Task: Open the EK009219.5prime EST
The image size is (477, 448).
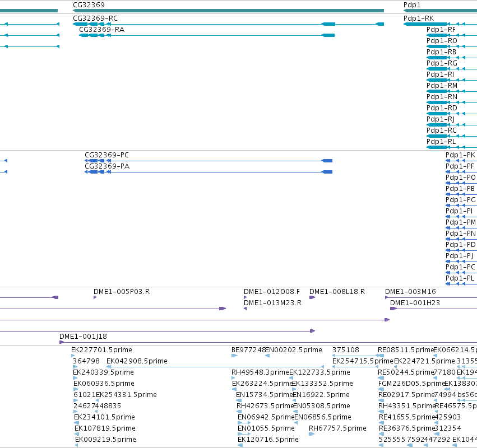Action: [105, 440]
